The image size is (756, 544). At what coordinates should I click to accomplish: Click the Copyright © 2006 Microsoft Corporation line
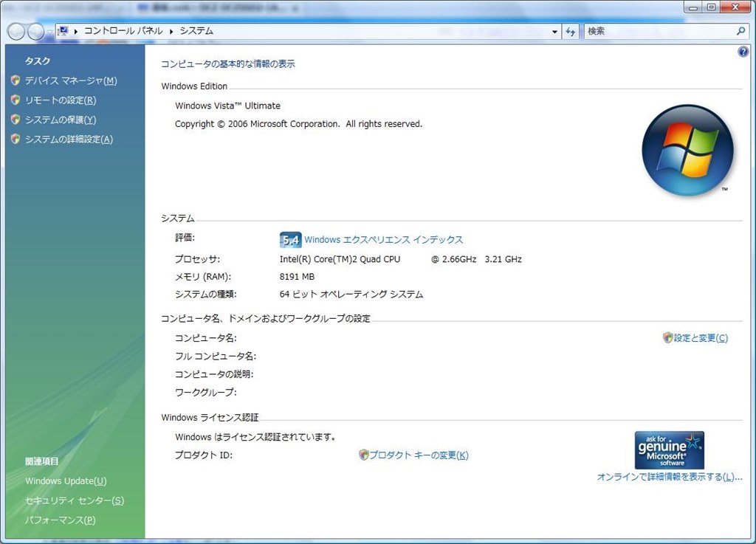pyautogui.click(x=298, y=124)
